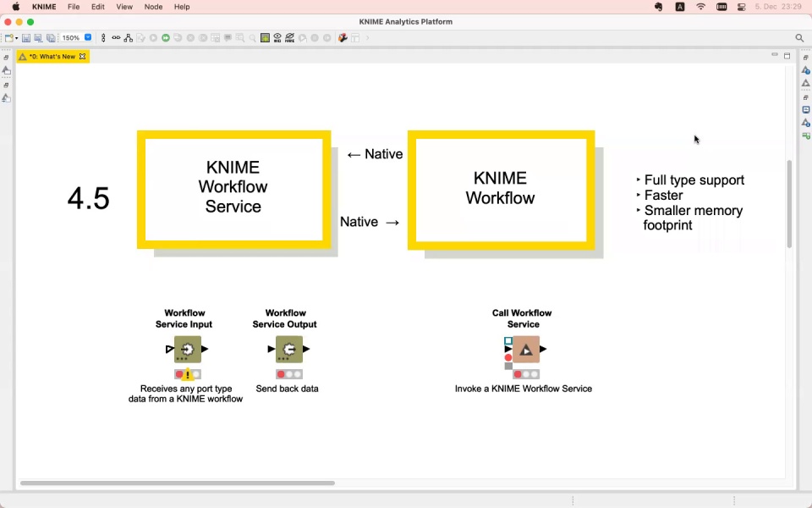The height and width of the screenshot is (508, 812).
Task: Open the right sidebar description icon with question mark
Action: click(x=806, y=70)
